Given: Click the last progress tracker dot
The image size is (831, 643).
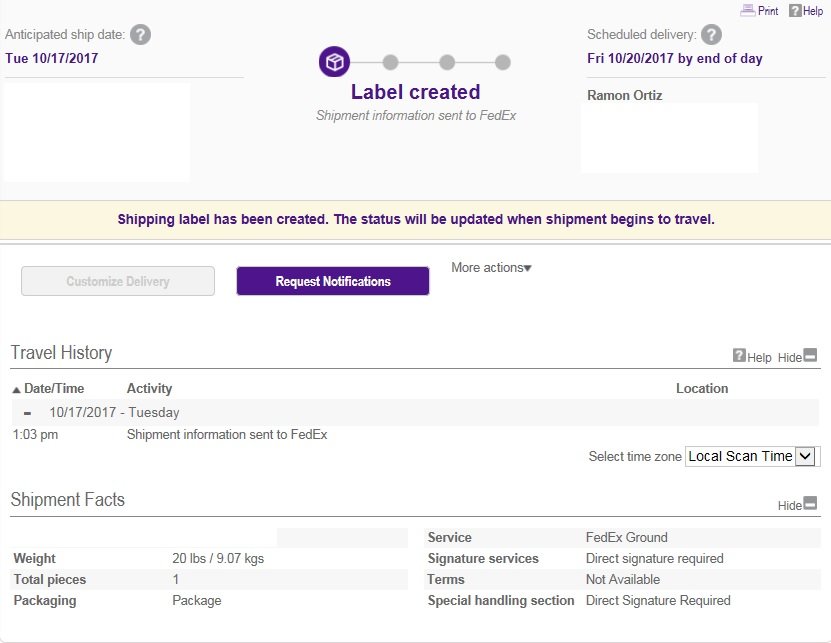Looking at the screenshot, I should click(502, 63).
